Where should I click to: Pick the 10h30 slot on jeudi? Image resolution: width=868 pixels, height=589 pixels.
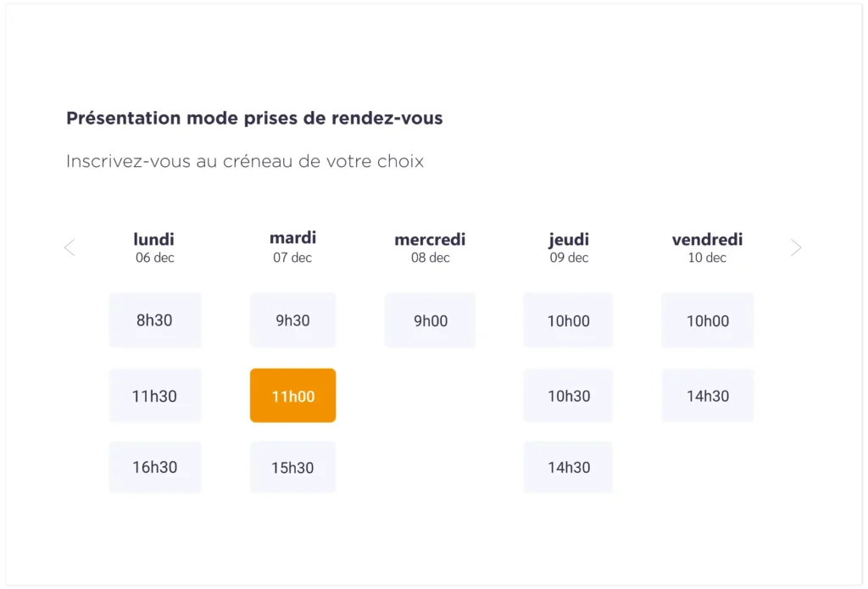tap(569, 396)
